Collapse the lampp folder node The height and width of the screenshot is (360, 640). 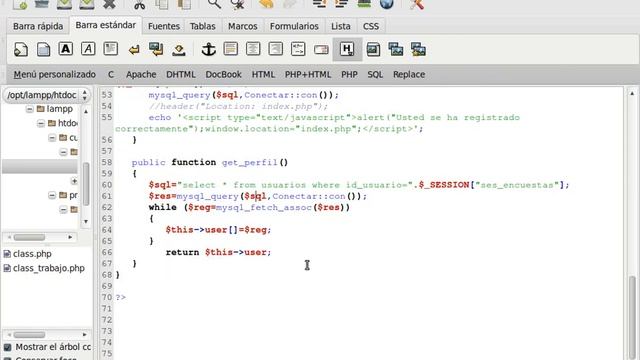(x=29, y=109)
